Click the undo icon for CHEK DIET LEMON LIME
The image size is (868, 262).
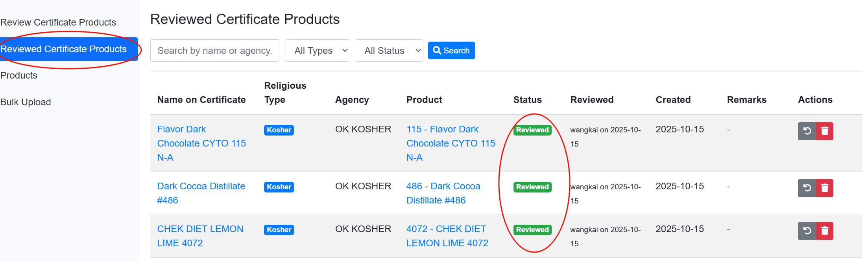(807, 231)
